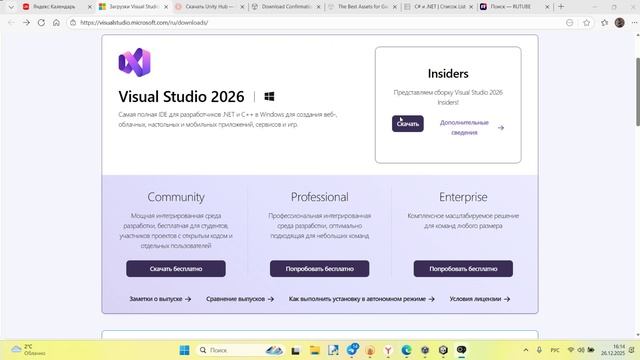Click Скачать бесплатно for Community

click(x=176, y=269)
